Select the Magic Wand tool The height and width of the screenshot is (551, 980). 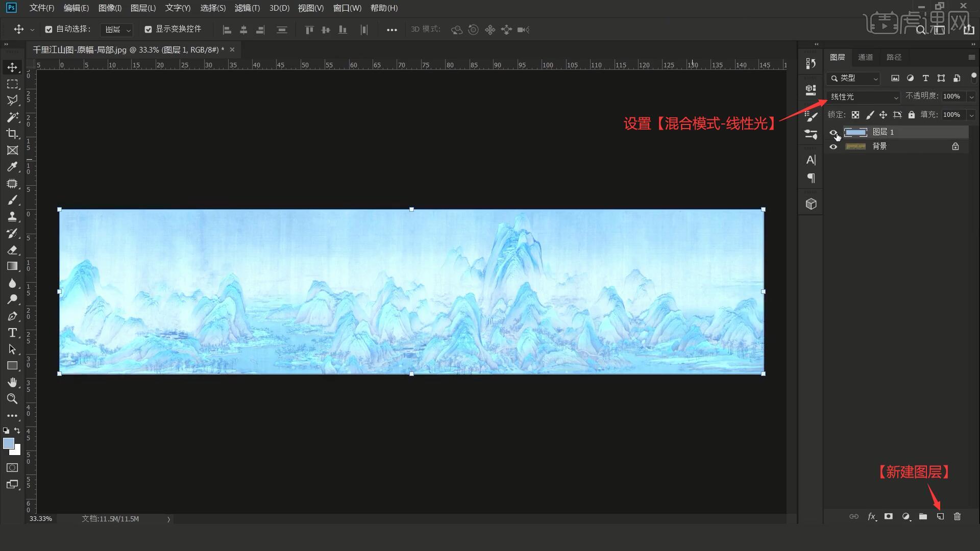coord(12,117)
